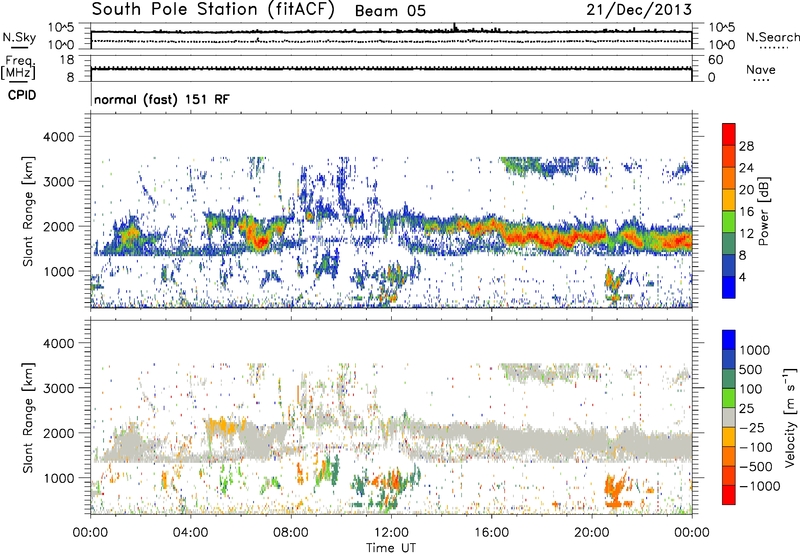Click the blue bottom of power colorbar

click(729, 287)
